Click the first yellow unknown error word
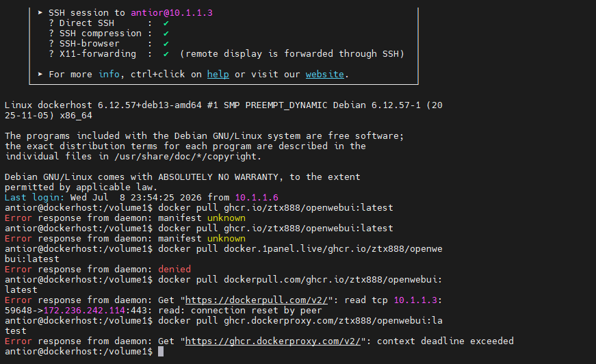This screenshot has height=364, width=596. (x=226, y=218)
